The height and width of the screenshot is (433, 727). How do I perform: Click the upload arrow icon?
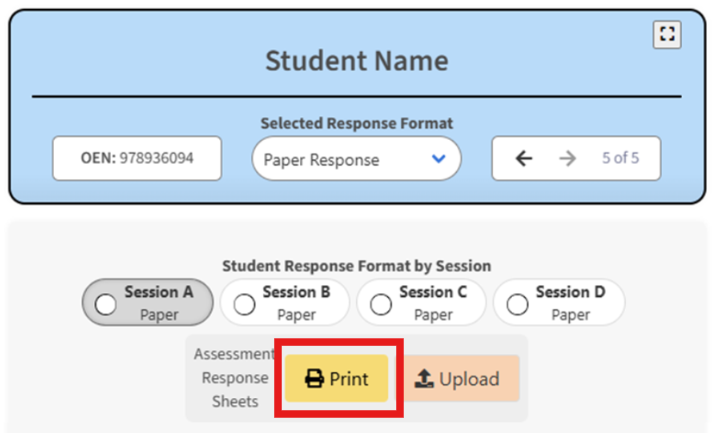[424, 378]
